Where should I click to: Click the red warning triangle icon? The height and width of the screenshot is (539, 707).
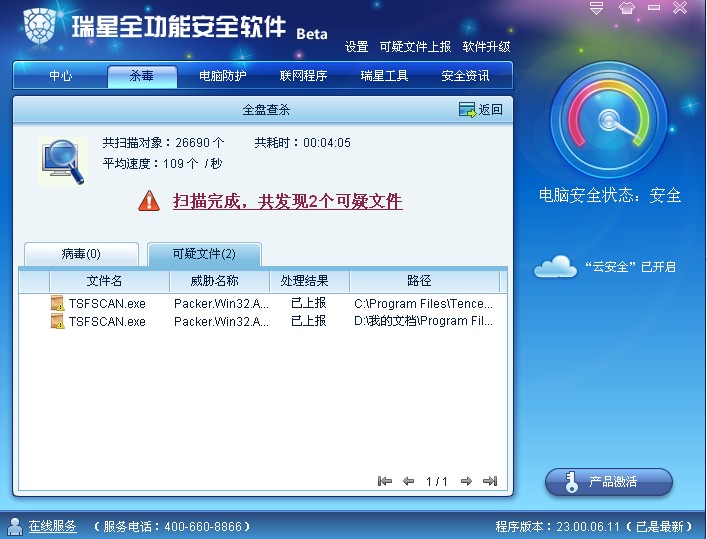(x=149, y=201)
